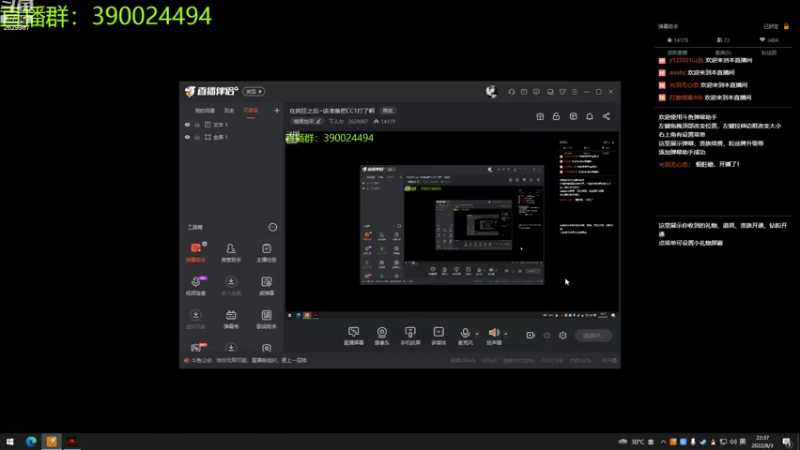Viewport: 800px width, 450px height.
Task: Toggle preview eye icon beside the settings gear
Action: pos(547,335)
